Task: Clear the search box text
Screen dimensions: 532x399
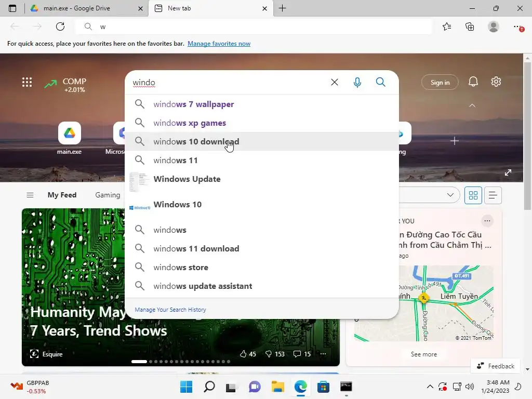Action: click(335, 82)
